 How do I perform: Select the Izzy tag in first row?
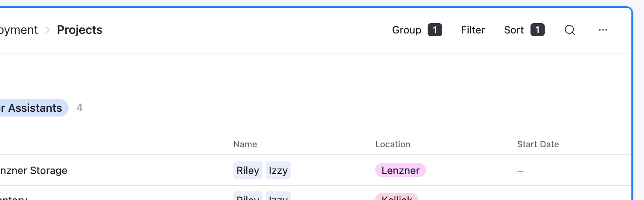(278, 170)
